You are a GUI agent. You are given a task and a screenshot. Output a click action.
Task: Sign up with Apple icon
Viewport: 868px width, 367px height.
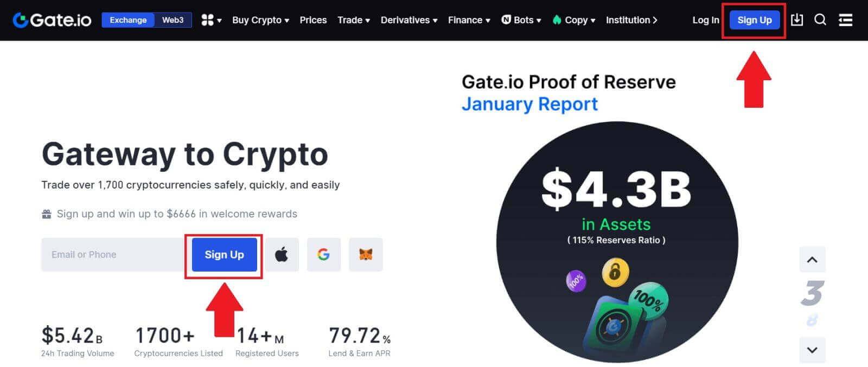click(x=282, y=254)
